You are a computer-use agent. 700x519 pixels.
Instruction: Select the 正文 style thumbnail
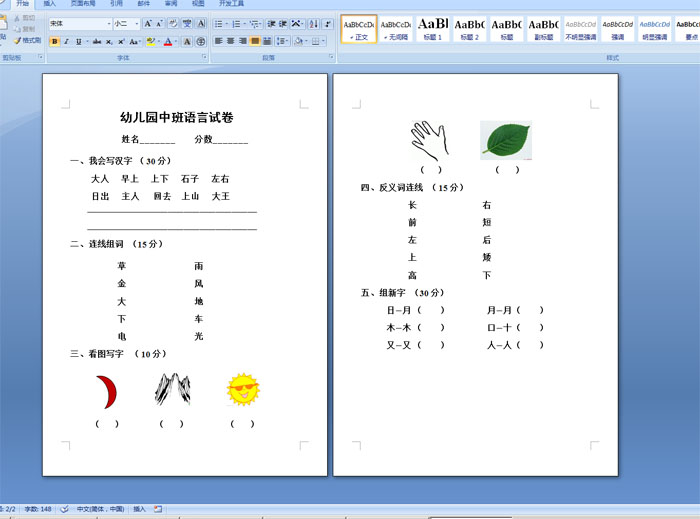coord(359,29)
